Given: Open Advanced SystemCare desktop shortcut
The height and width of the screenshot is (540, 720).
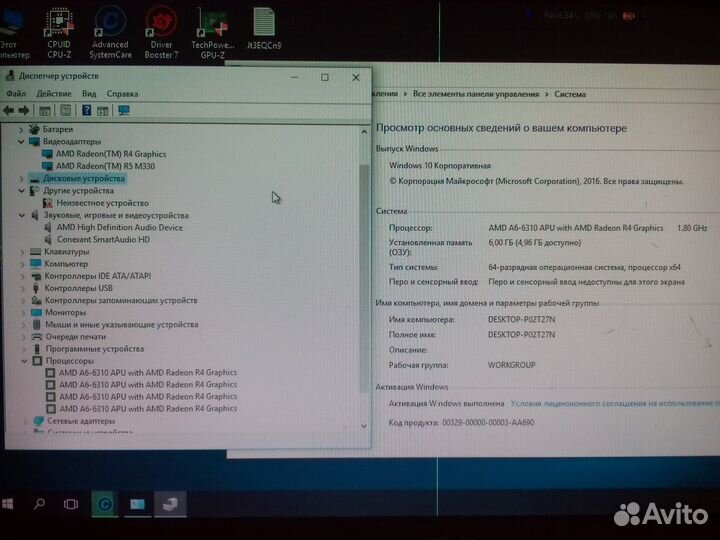Looking at the screenshot, I should (110, 33).
